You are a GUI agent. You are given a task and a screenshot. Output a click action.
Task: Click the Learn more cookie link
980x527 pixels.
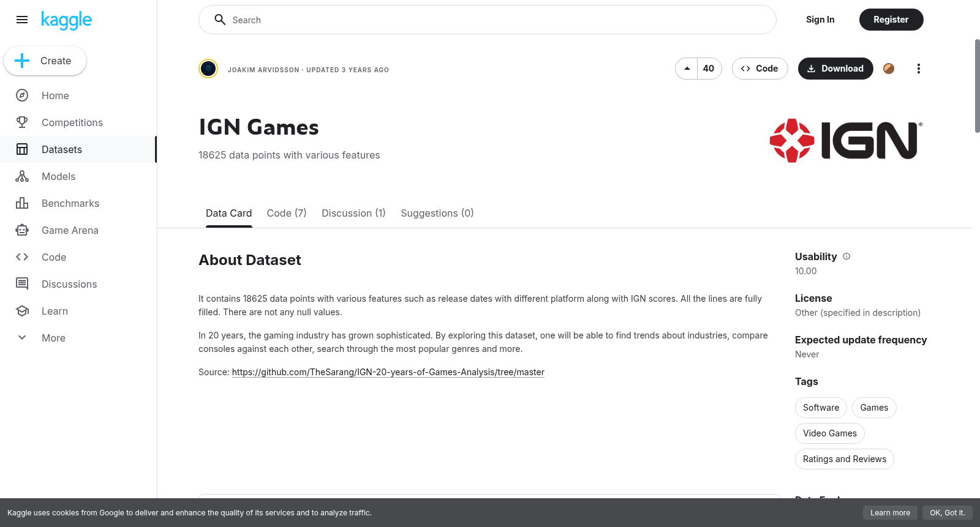coord(890,513)
